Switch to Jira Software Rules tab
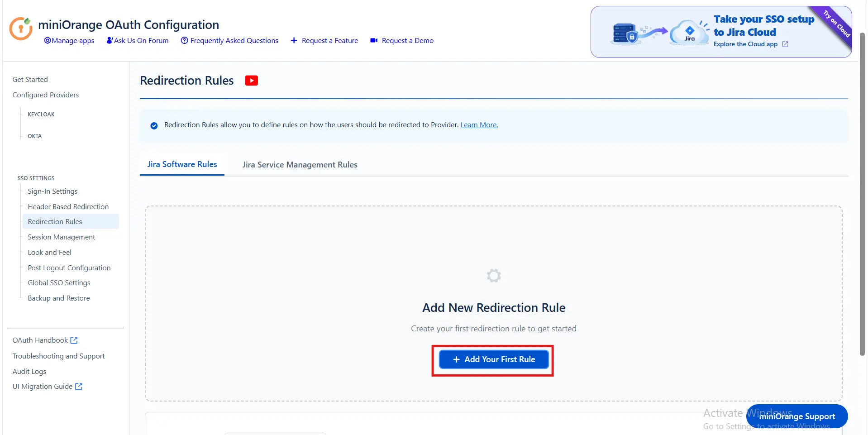 click(182, 164)
